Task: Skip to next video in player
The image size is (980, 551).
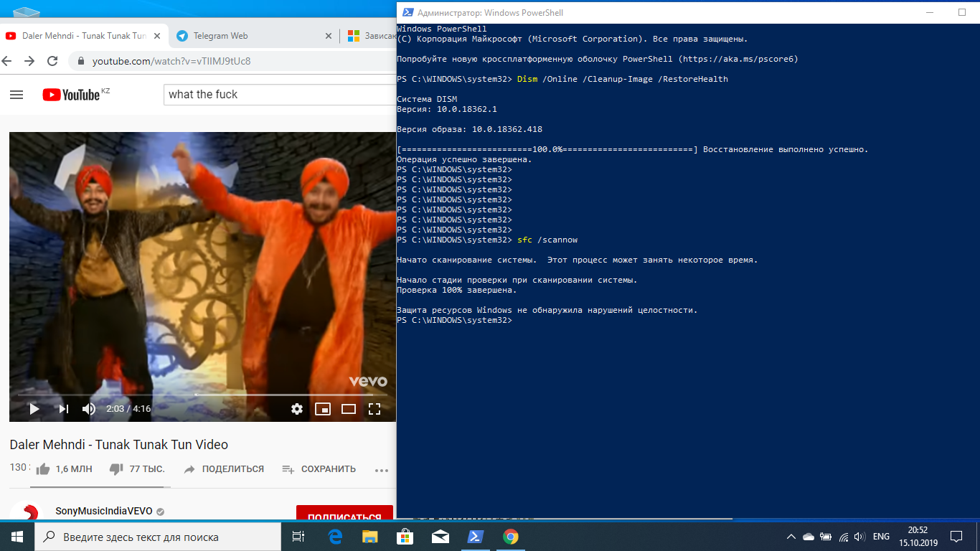Action: click(x=63, y=409)
